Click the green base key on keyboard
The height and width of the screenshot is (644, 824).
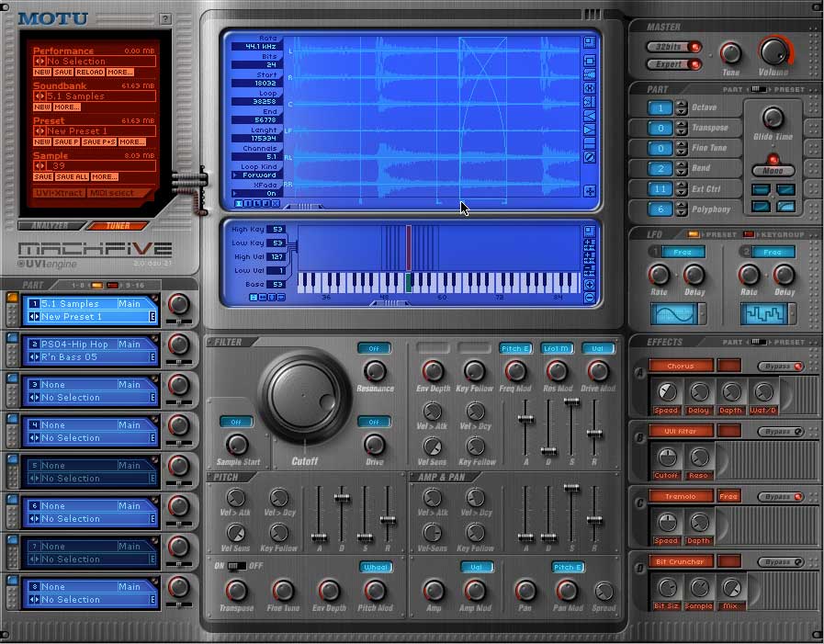point(408,283)
